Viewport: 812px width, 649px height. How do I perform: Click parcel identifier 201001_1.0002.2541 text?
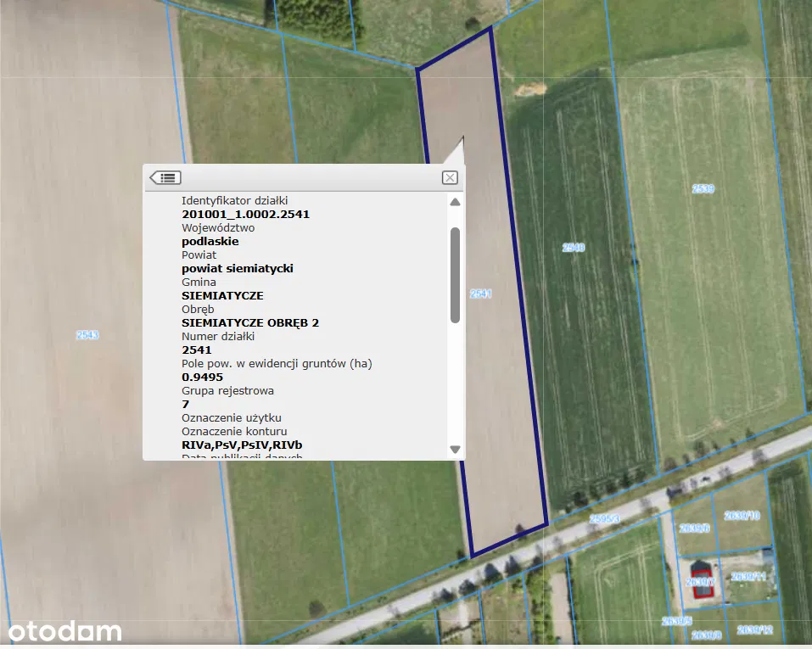245,215
